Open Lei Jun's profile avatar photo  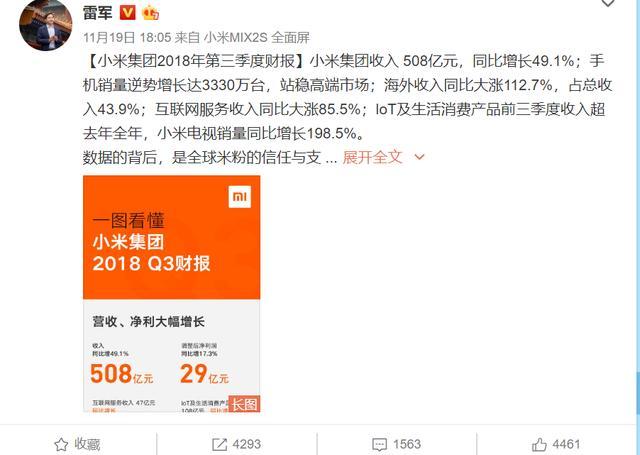46,25
